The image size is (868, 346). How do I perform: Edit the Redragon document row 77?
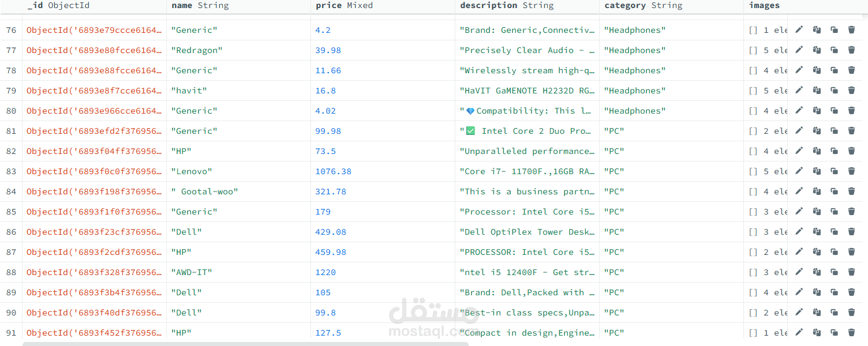click(x=799, y=50)
